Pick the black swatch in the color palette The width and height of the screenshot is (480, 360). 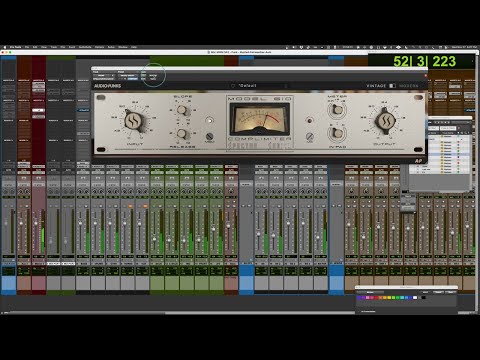(424, 297)
